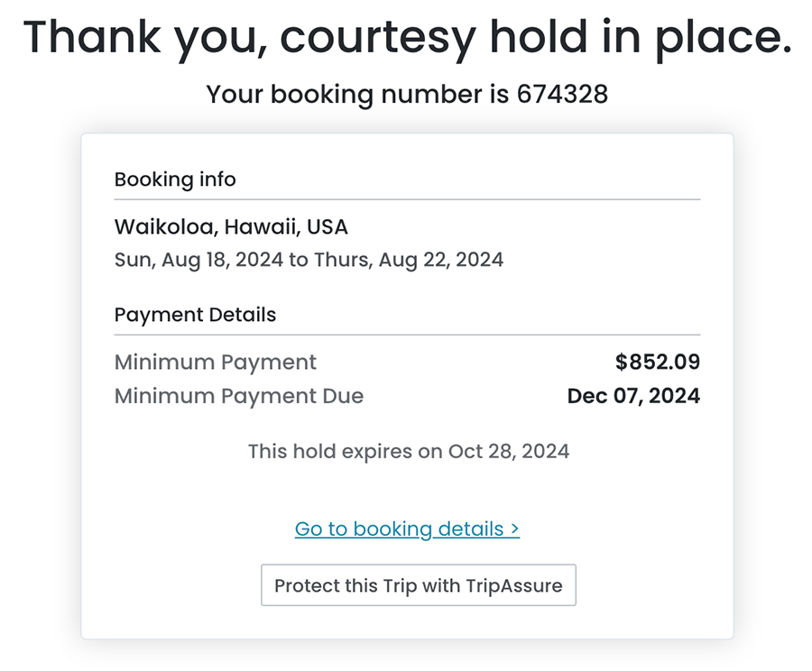Click the Waikoloa, Hawaii, USA location
Screen dimensions: 812x671
231,226
